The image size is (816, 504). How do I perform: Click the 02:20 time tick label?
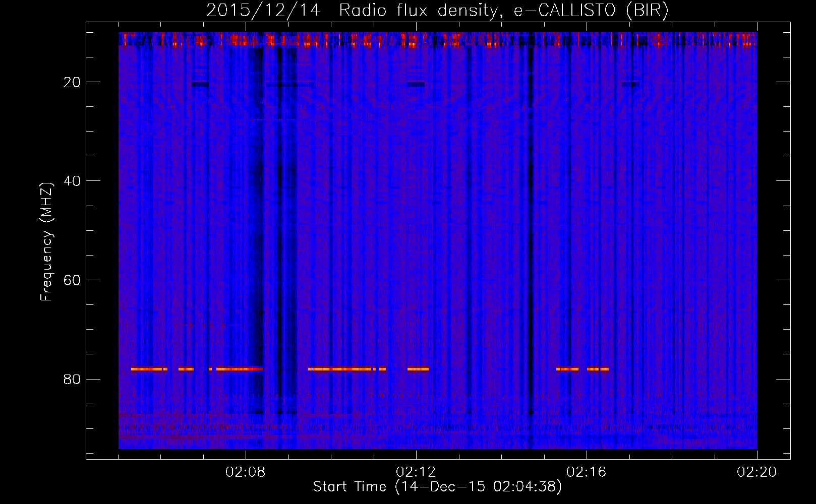(x=757, y=472)
